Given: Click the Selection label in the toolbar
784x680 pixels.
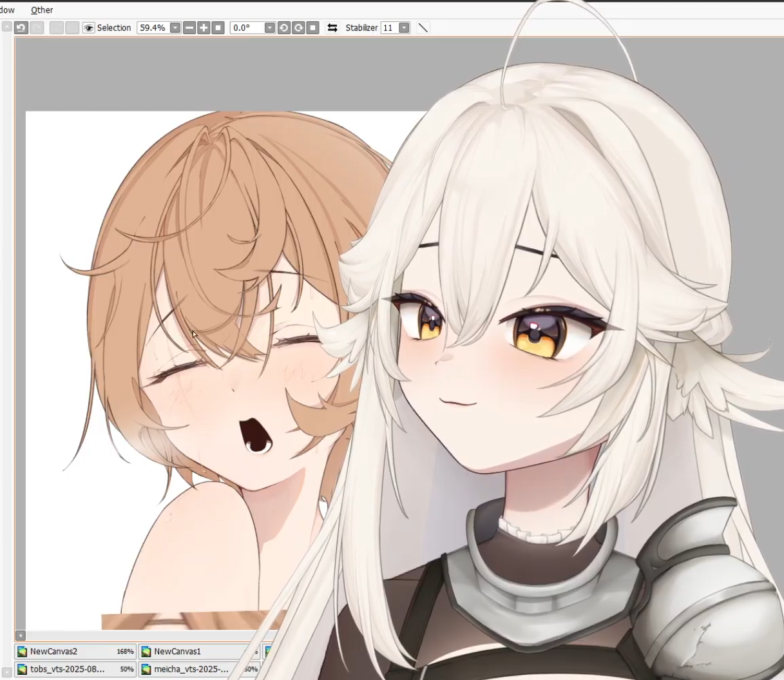Looking at the screenshot, I should click(x=114, y=28).
